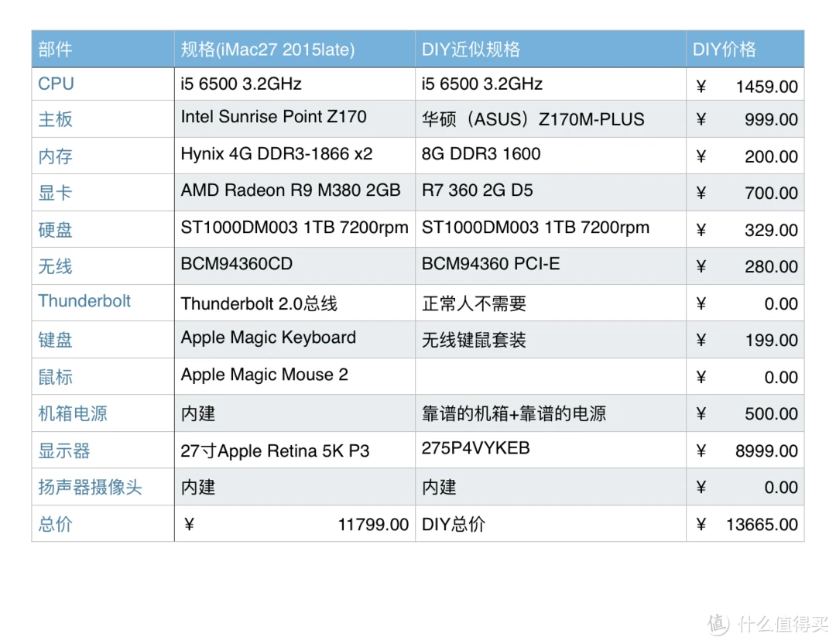The image size is (836, 644).
Task: Click the DIY价格 header cell
Action: 745,49
